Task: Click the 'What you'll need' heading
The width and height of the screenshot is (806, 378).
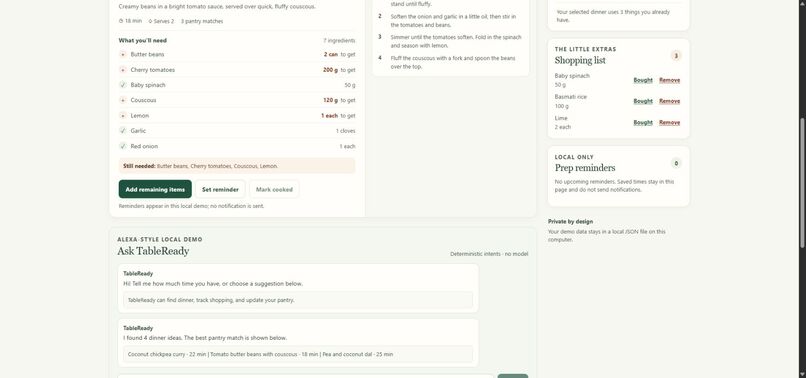Action: tap(142, 40)
